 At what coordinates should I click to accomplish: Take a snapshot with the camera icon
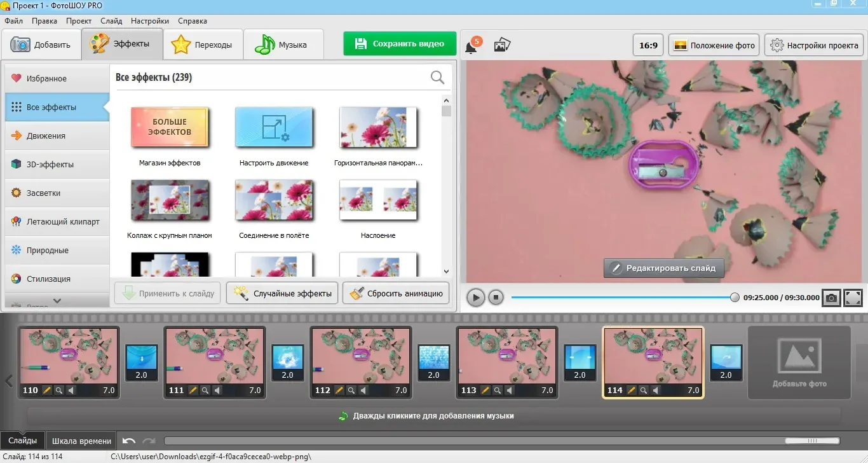click(x=831, y=297)
